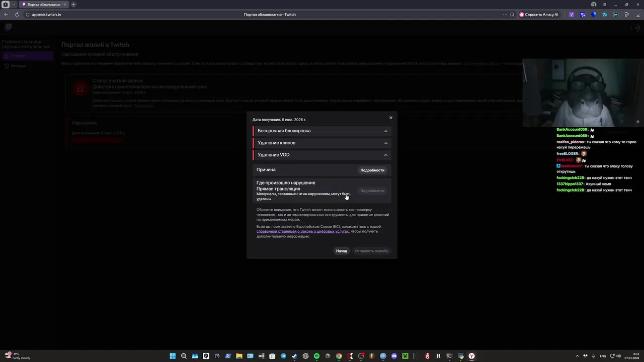Click Отправить жалобу button
This screenshot has width=644, height=362.
(372, 251)
